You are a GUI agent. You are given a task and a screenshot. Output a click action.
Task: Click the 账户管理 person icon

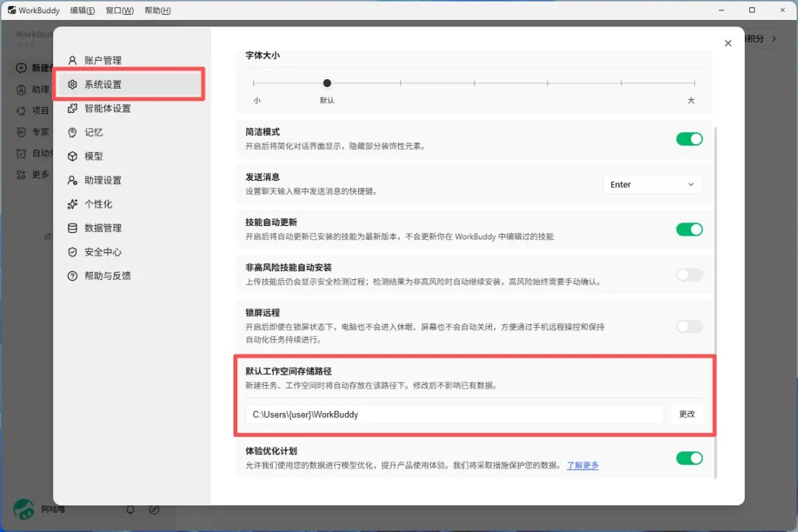(x=72, y=60)
